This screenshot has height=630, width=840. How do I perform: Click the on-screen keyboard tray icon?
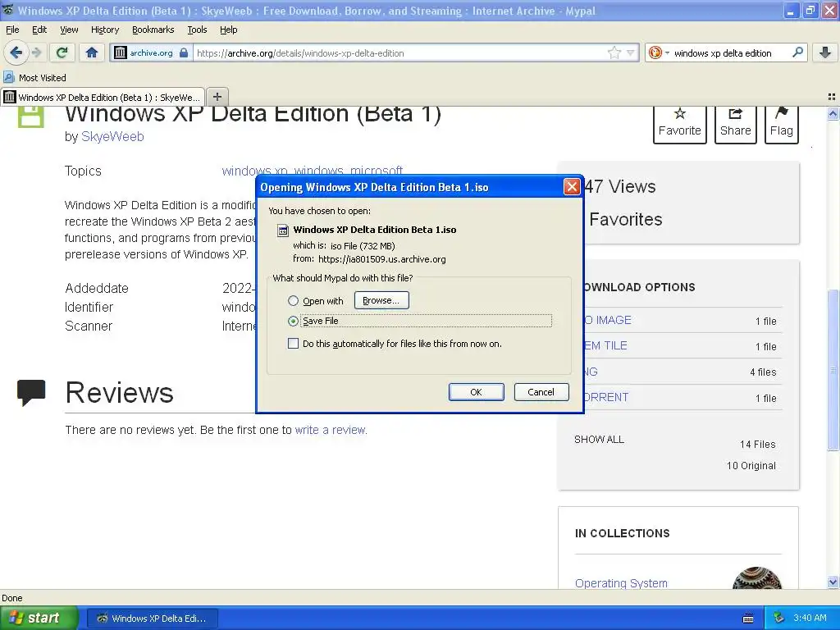[x=748, y=619]
